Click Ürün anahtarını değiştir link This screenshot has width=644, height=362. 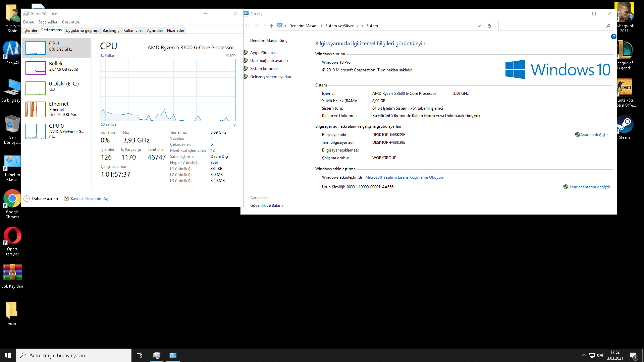[x=589, y=187]
